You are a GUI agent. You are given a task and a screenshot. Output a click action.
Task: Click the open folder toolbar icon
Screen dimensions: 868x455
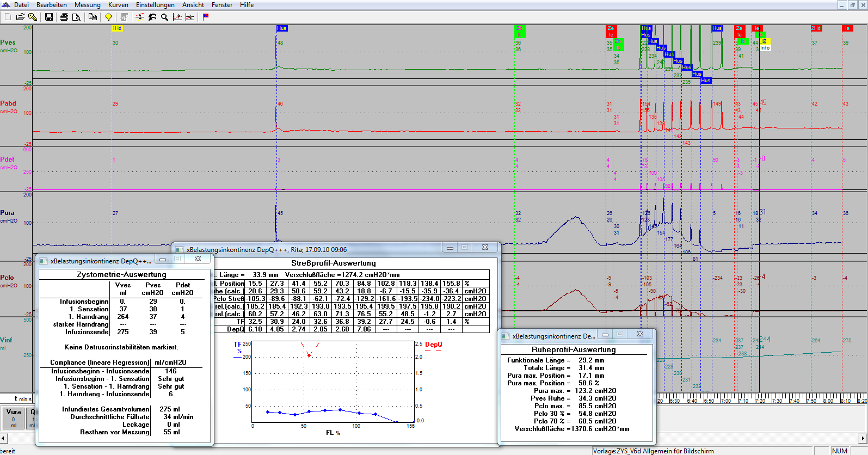(x=20, y=17)
